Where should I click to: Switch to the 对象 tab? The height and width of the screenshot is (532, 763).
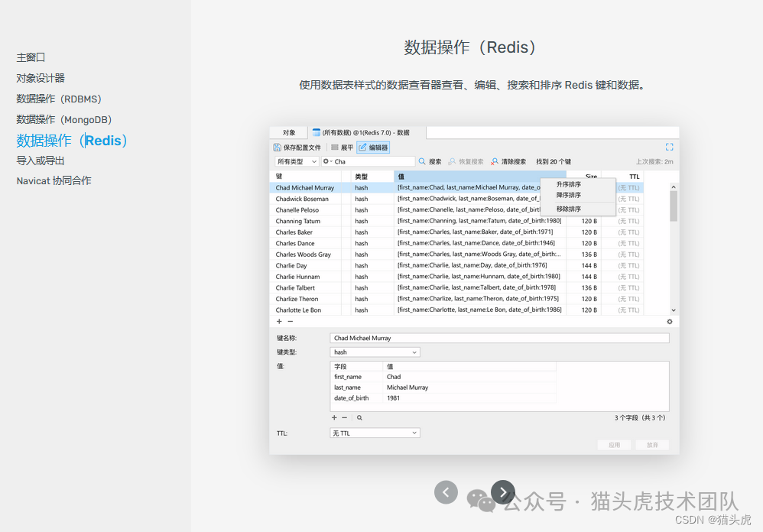pyautogui.click(x=288, y=133)
